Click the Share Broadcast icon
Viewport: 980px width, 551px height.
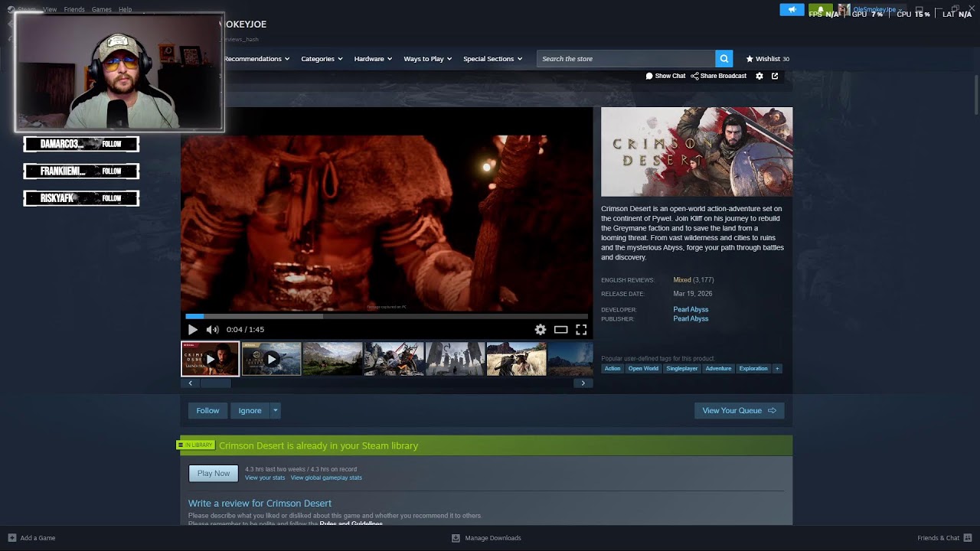(695, 76)
